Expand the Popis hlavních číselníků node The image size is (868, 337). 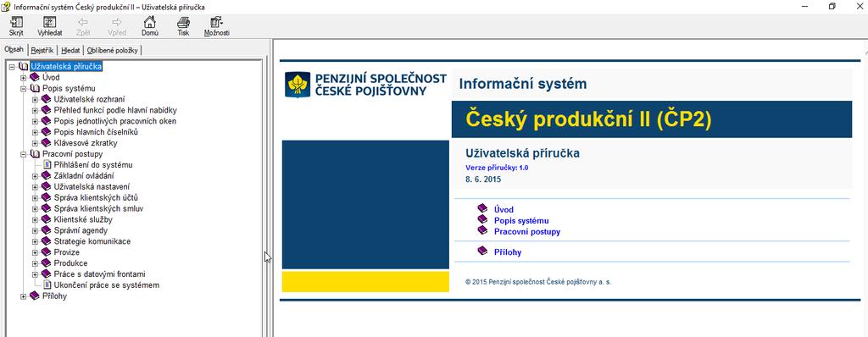pos(35,132)
